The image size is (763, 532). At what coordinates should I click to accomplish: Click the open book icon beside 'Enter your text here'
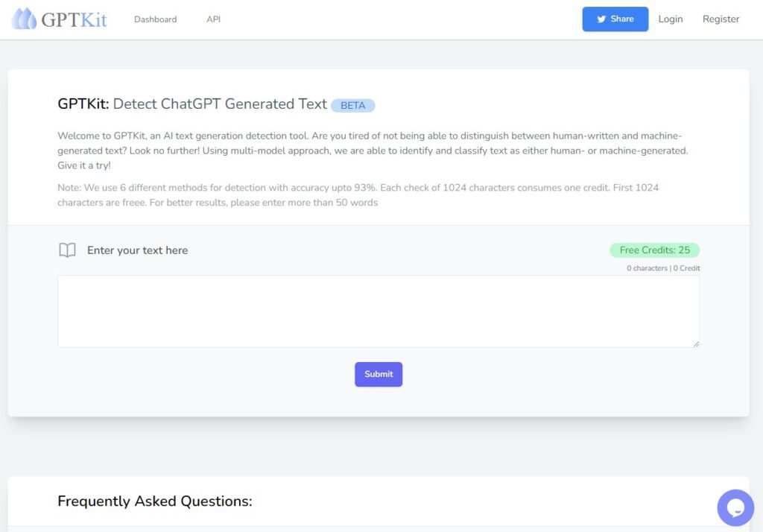coord(67,250)
